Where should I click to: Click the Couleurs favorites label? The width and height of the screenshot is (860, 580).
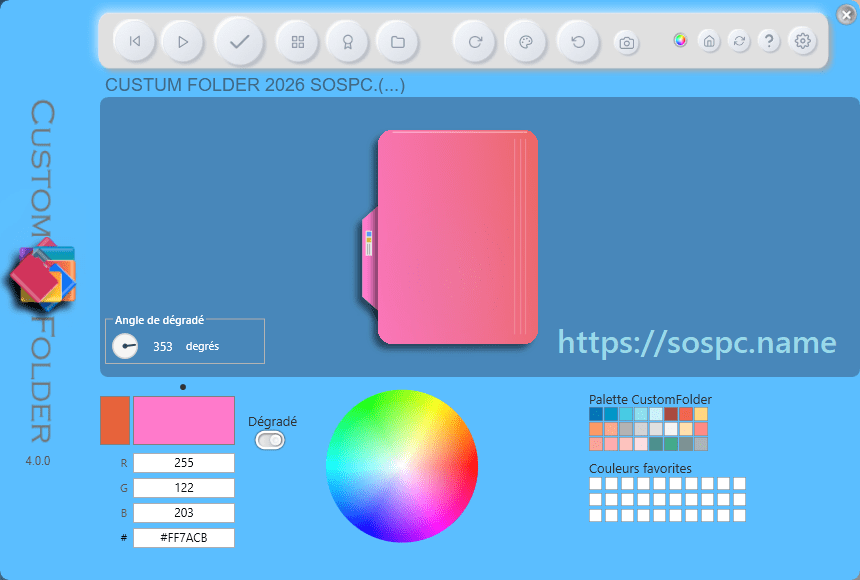pyautogui.click(x=640, y=469)
